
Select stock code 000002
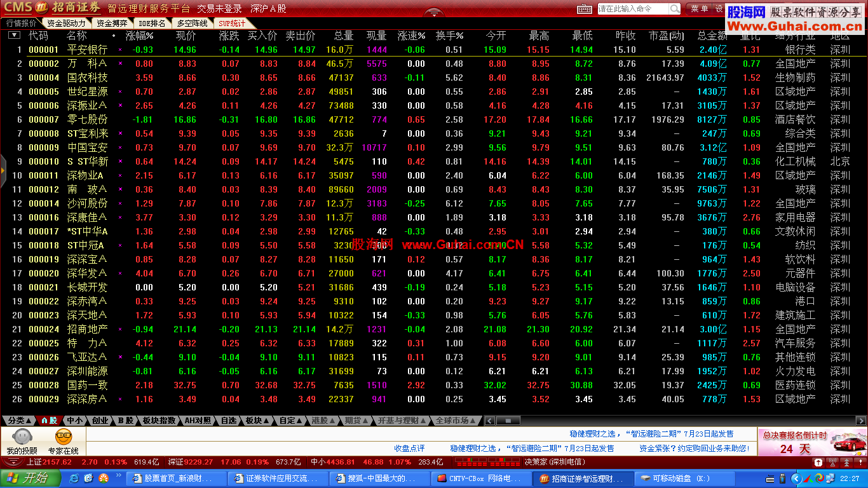(43, 64)
